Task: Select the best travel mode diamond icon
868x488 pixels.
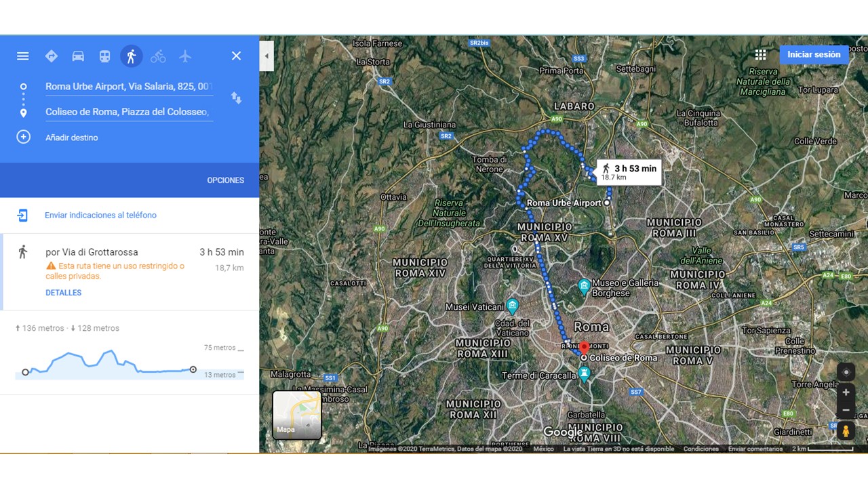Action: coord(52,56)
